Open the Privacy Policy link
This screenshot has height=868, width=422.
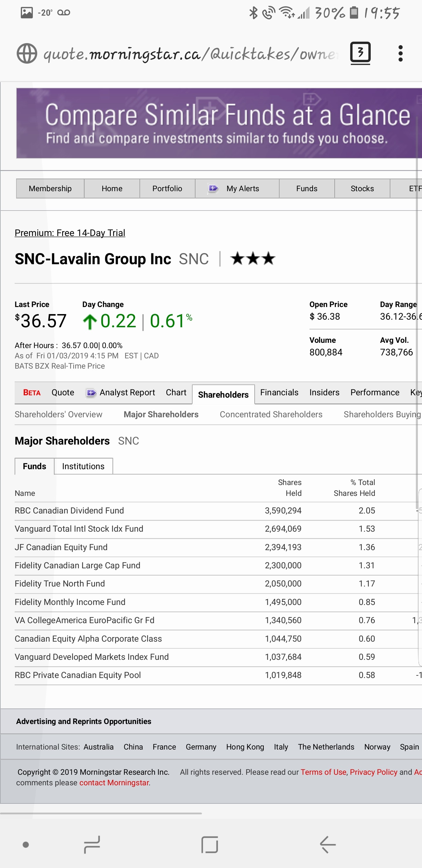(x=374, y=772)
